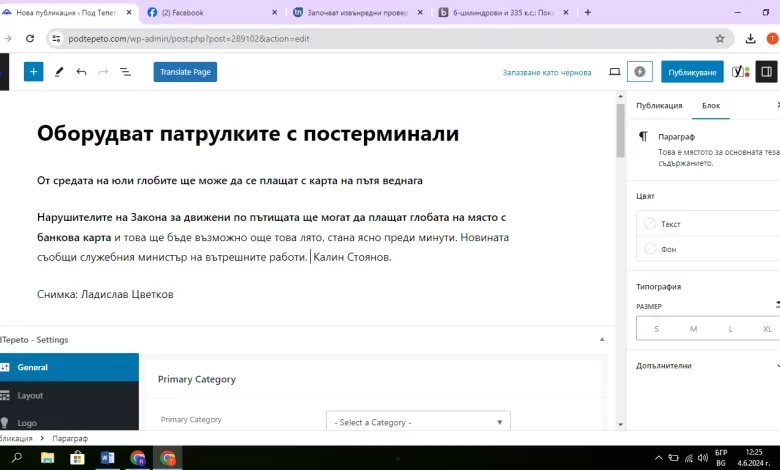Bookmark page with the star icon
This screenshot has height=470, width=780.
719,38
